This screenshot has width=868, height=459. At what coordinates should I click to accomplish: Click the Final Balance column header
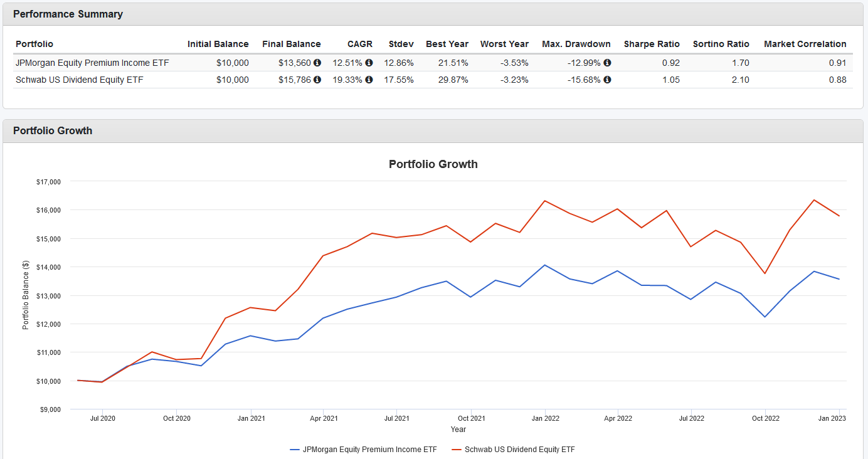(292, 44)
